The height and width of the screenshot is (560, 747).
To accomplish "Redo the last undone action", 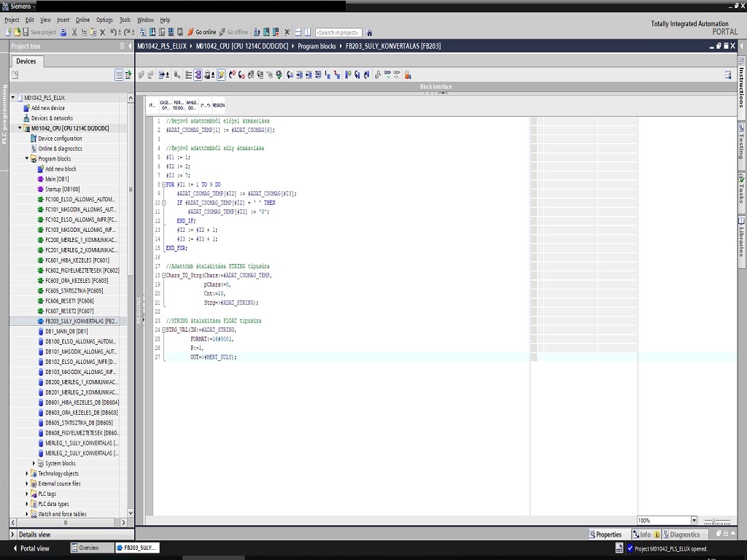I will (127, 32).
